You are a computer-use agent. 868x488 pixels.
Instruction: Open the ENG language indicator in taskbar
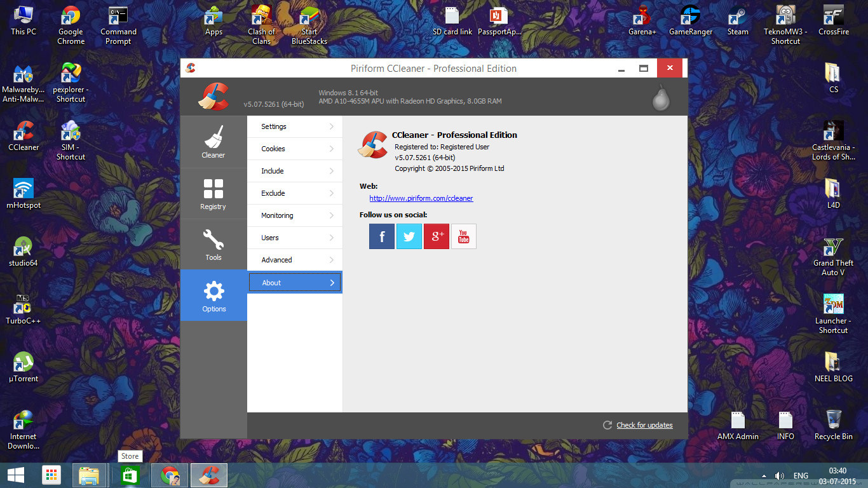[x=800, y=475]
